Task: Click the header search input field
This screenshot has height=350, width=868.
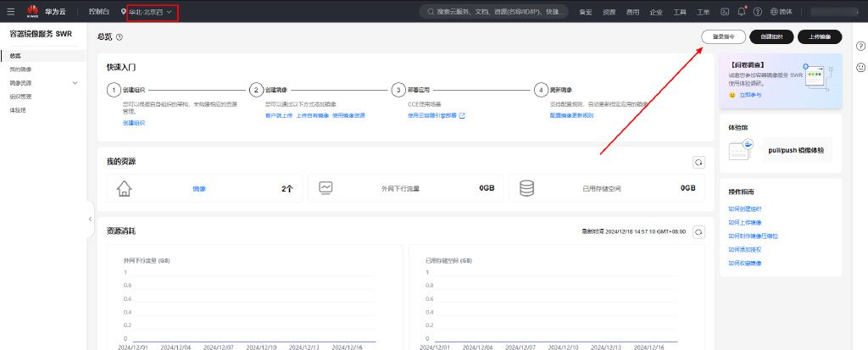Action: point(494,11)
